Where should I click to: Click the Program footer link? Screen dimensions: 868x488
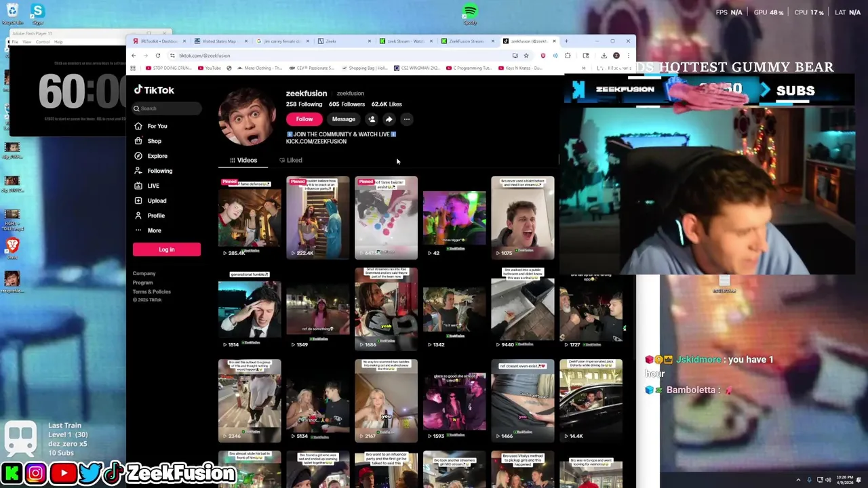pos(142,283)
